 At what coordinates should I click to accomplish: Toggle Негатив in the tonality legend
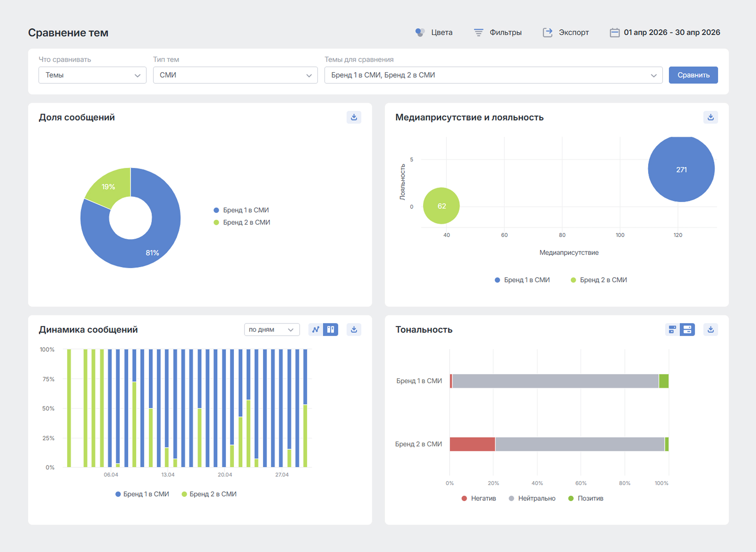(479, 498)
